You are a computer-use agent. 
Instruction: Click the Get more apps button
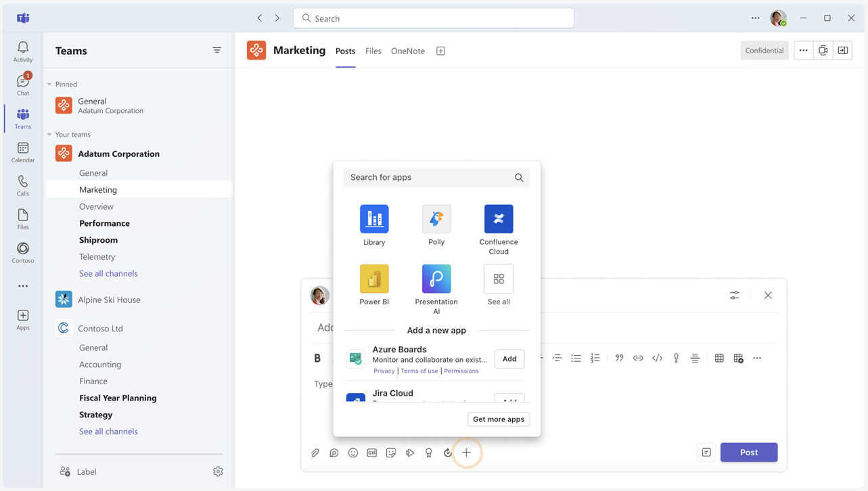point(499,419)
